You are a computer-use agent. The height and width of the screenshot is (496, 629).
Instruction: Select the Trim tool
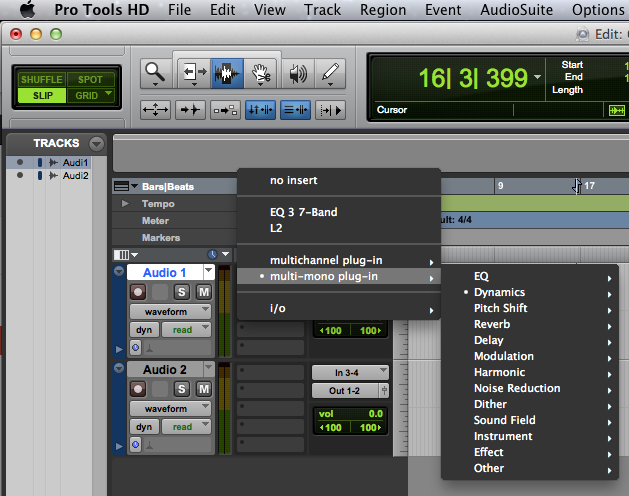pyautogui.click(x=194, y=73)
